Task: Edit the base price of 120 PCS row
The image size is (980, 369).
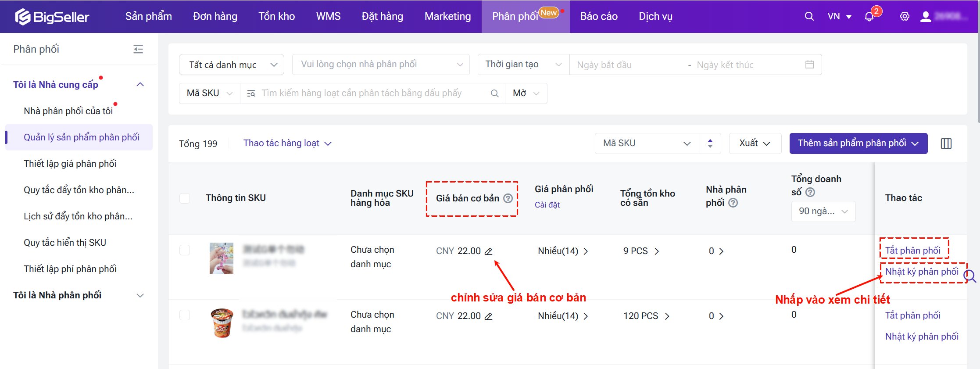Action: click(488, 316)
